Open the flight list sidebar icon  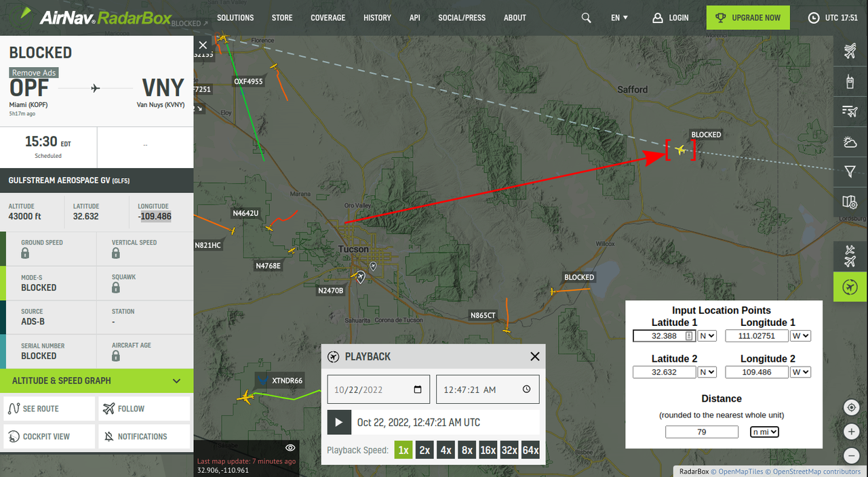click(x=850, y=111)
